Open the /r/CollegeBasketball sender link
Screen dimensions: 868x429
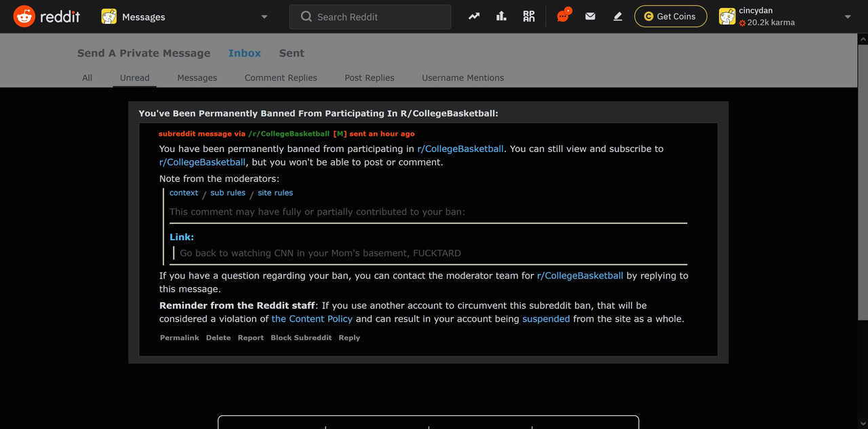coord(289,134)
